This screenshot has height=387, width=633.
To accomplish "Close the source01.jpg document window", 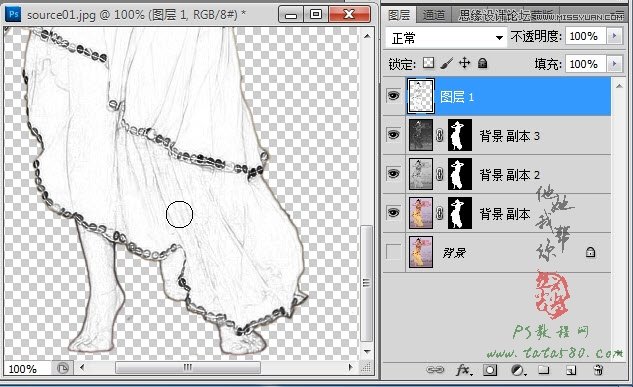I will pos(349,15).
